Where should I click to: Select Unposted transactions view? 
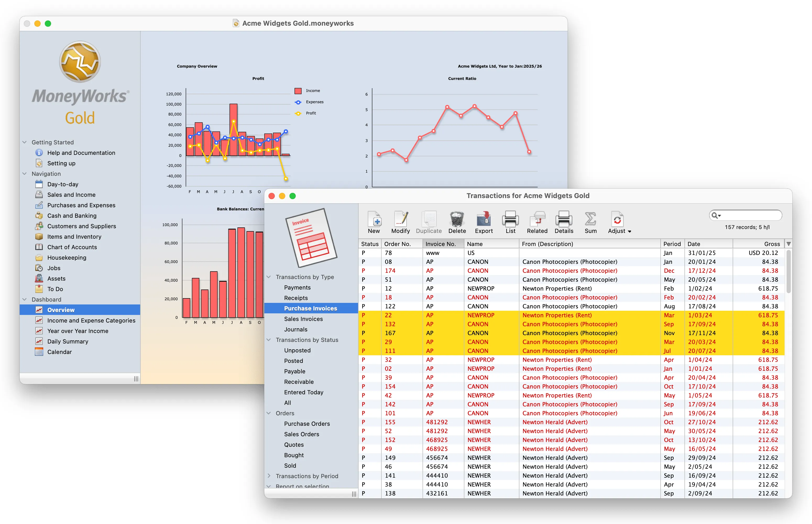(x=297, y=351)
